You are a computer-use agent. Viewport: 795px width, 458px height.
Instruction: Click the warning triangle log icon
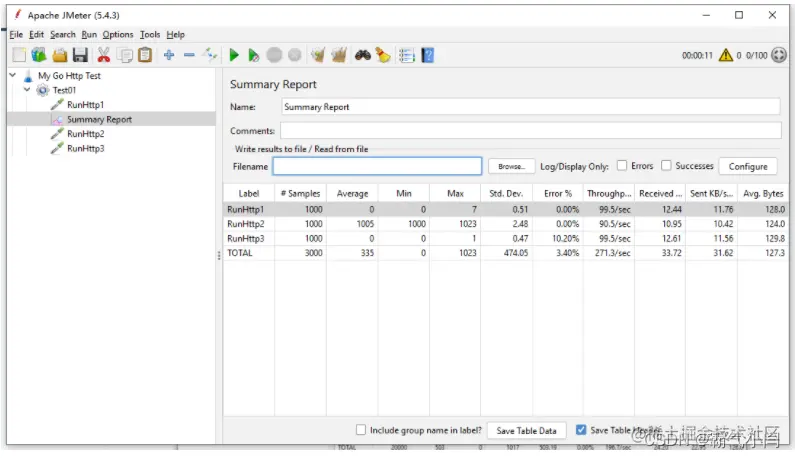pyautogui.click(x=726, y=55)
